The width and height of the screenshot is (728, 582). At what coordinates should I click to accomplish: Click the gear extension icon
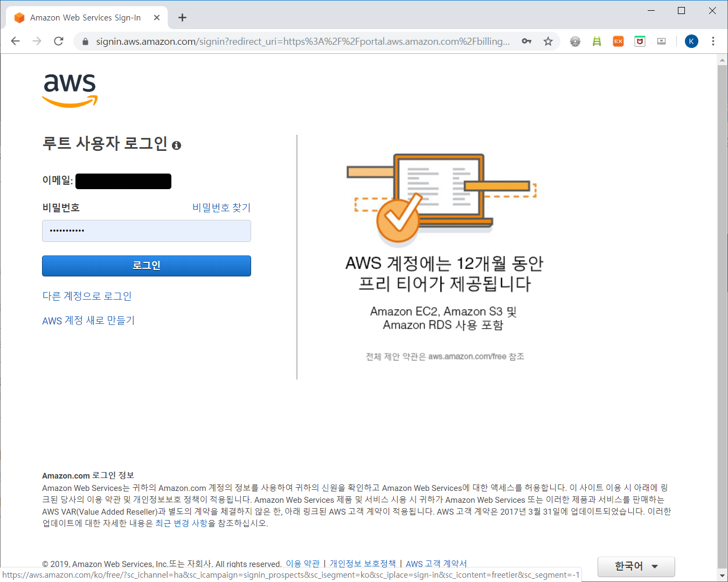click(x=576, y=41)
